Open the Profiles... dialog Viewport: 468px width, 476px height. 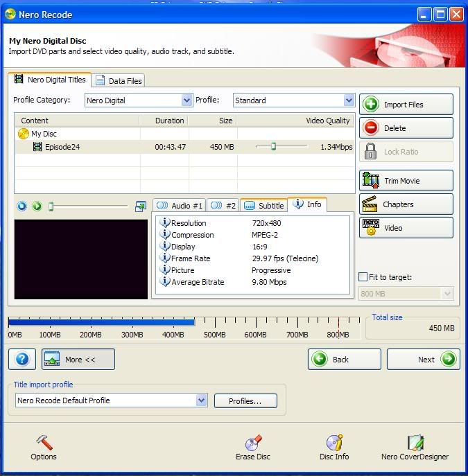click(x=245, y=401)
